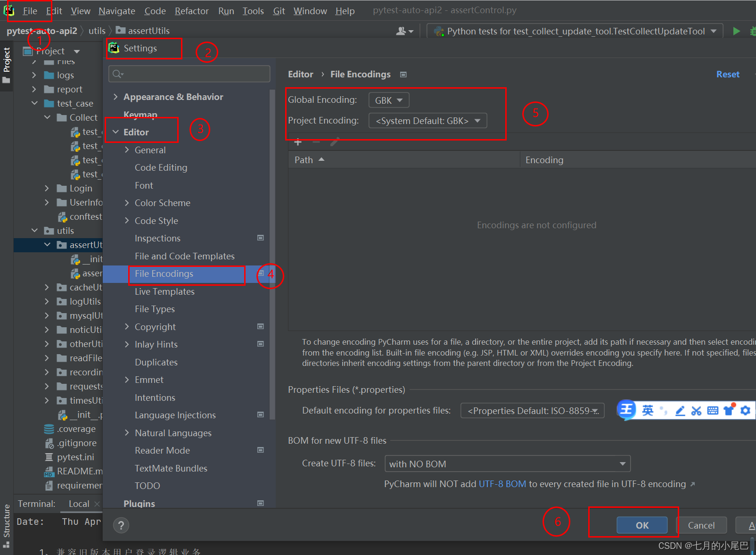Select TextMate Bundles settings item
The width and height of the screenshot is (756, 555).
tap(171, 468)
